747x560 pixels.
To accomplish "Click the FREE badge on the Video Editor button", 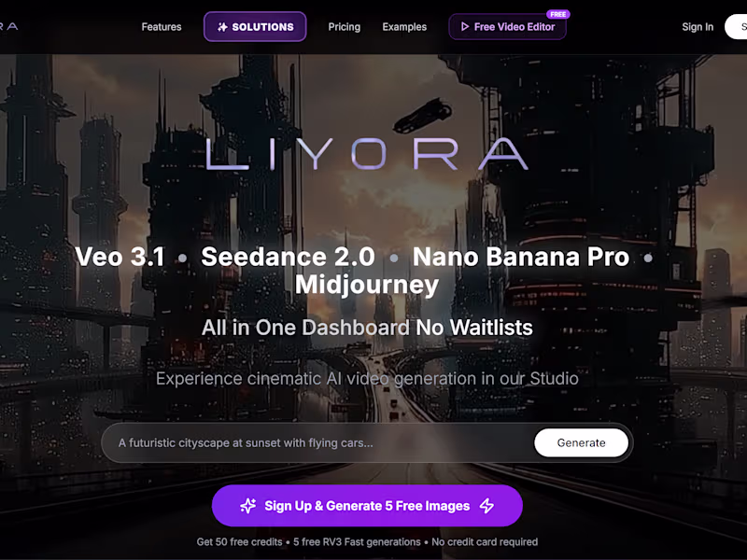I will (557, 14).
